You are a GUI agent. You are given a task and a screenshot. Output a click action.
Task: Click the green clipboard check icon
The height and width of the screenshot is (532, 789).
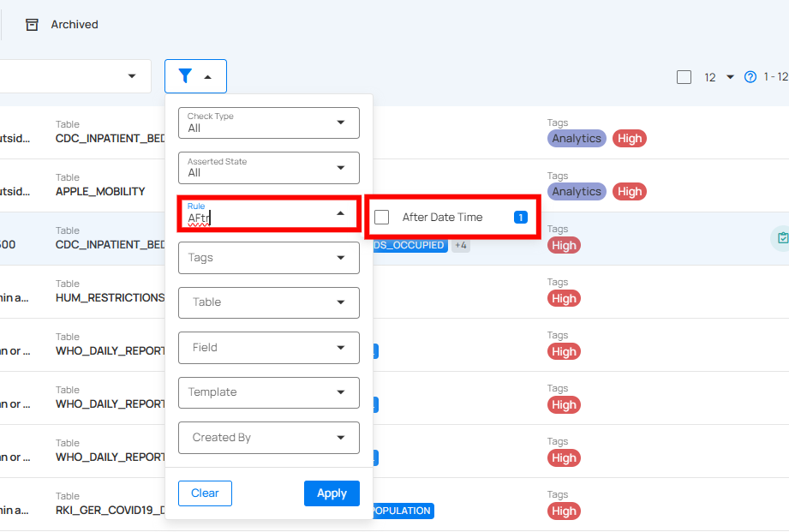tap(780, 238)
